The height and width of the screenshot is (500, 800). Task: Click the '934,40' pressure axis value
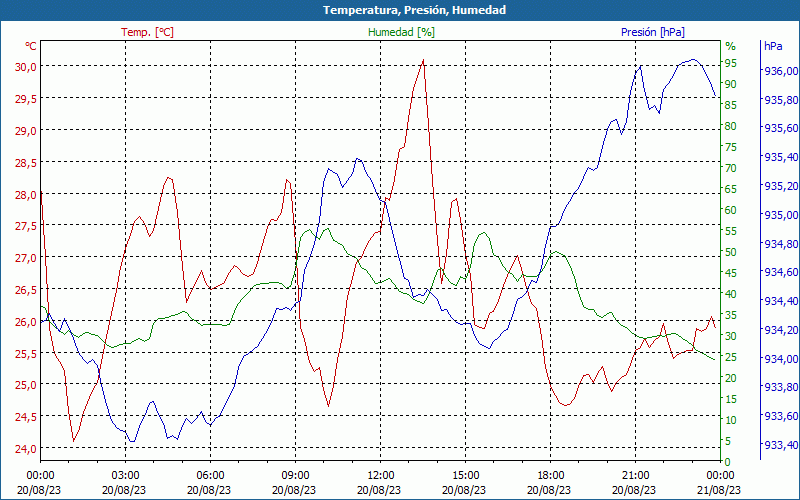coord(781,302)
